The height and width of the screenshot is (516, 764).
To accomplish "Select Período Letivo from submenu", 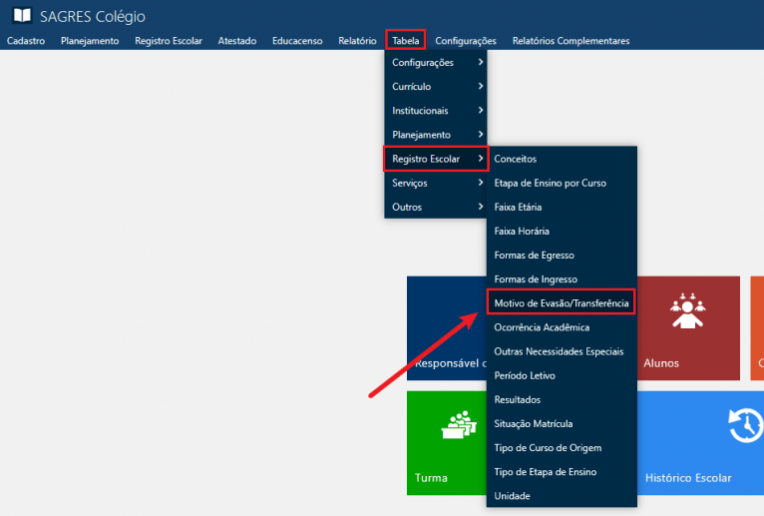I will [524, 376].
